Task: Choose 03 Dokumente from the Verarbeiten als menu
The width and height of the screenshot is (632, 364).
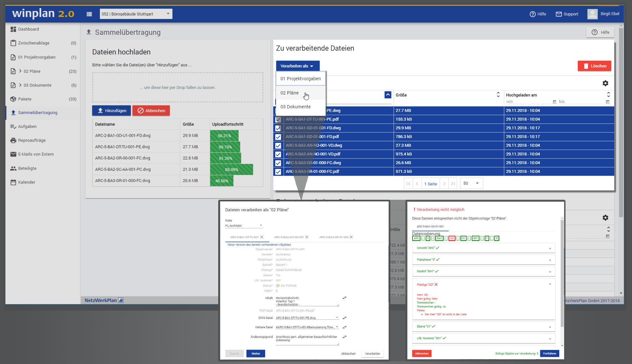Action: click(x=296, y=106)
